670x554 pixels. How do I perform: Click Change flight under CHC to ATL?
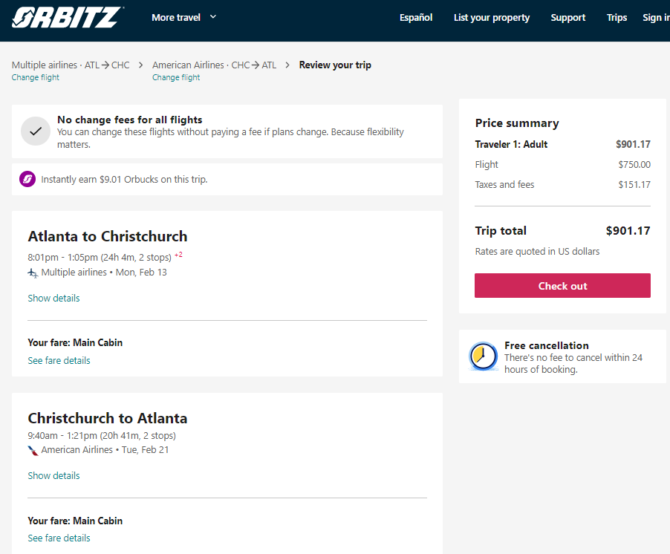click(x=176, y=77)
